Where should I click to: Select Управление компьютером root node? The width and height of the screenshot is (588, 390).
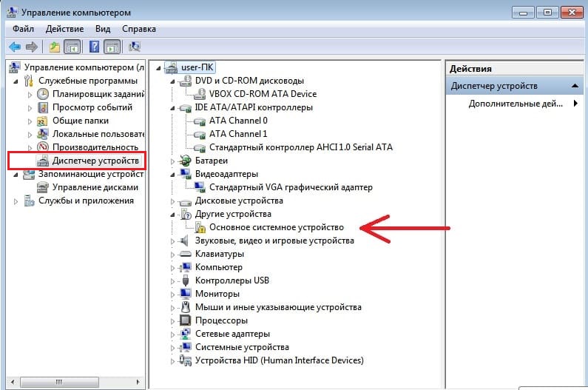84,67
